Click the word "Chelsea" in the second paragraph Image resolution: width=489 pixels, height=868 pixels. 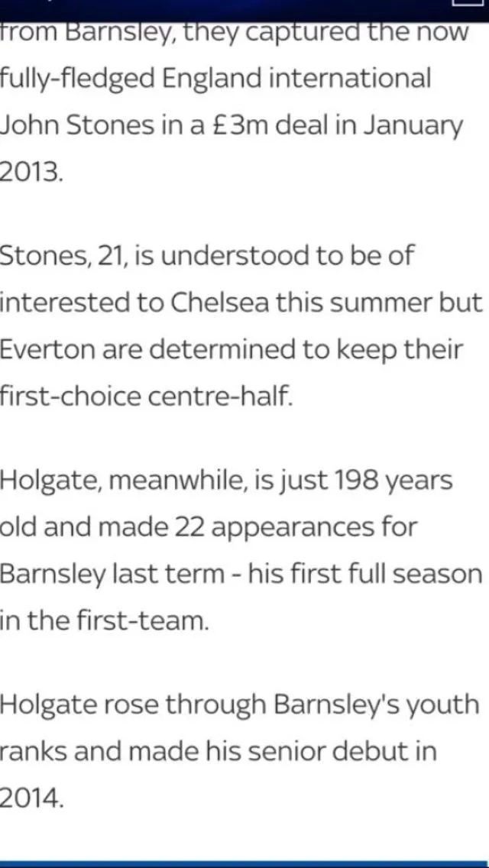218,302
